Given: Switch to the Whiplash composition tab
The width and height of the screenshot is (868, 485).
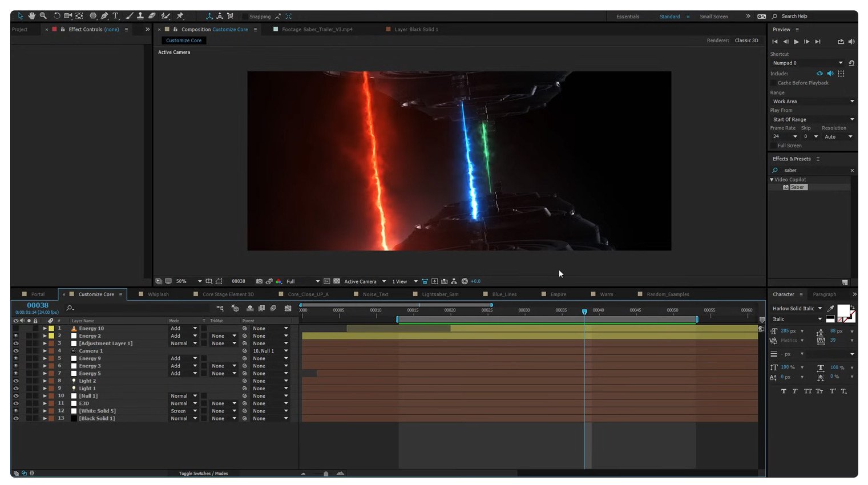Looking at the screenshot, I should [158, 294].
